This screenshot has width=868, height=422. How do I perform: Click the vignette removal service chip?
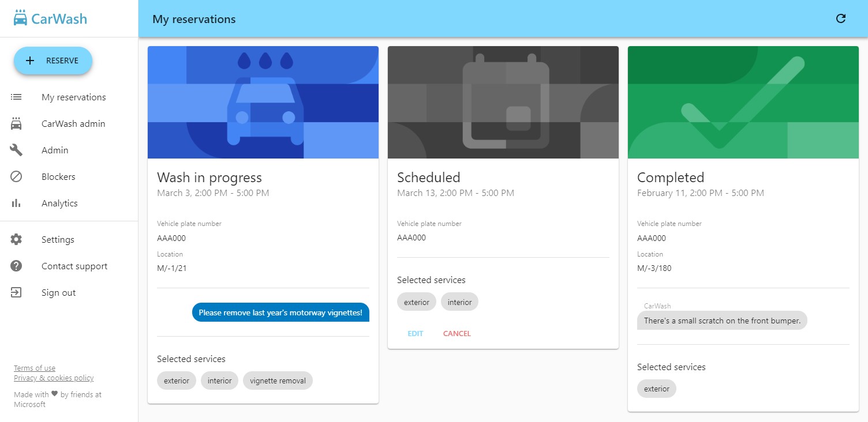(278, 380)
